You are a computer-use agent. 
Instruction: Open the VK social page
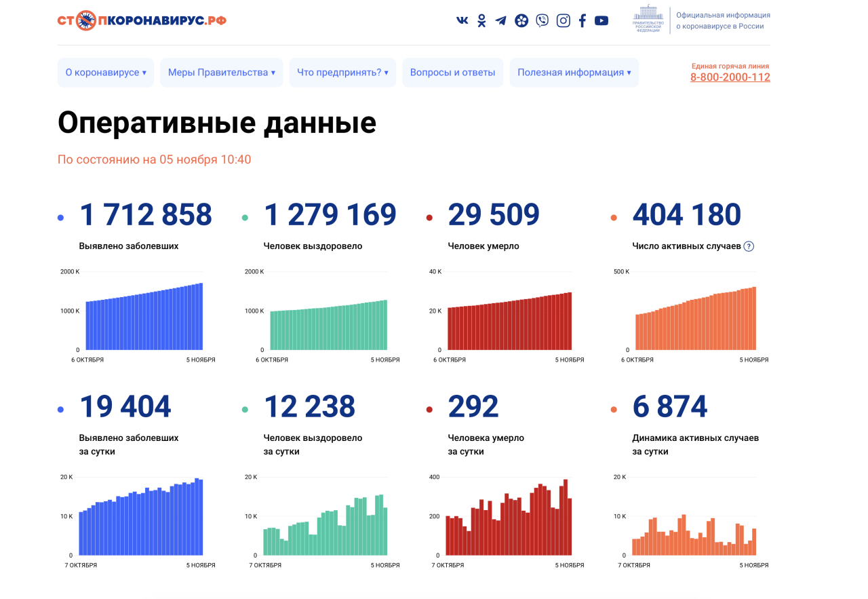pos(462,20)
